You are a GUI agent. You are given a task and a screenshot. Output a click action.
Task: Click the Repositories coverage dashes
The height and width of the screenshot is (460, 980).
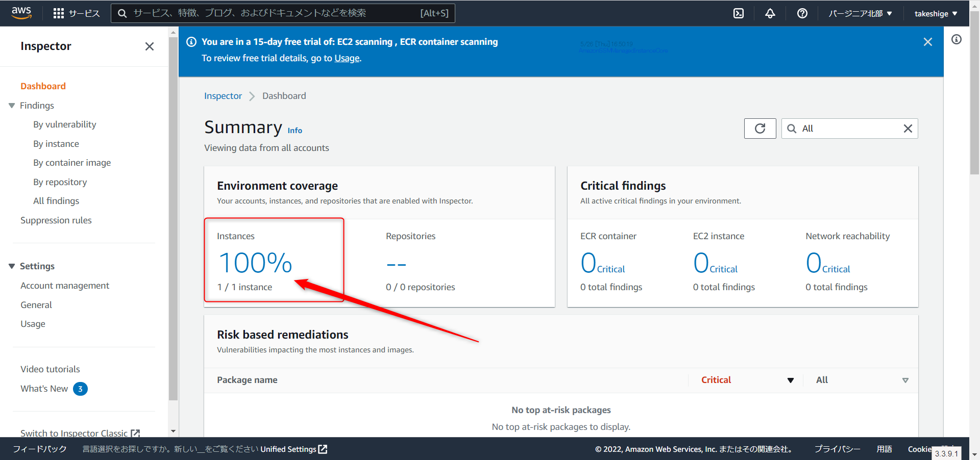coord(396,265)
